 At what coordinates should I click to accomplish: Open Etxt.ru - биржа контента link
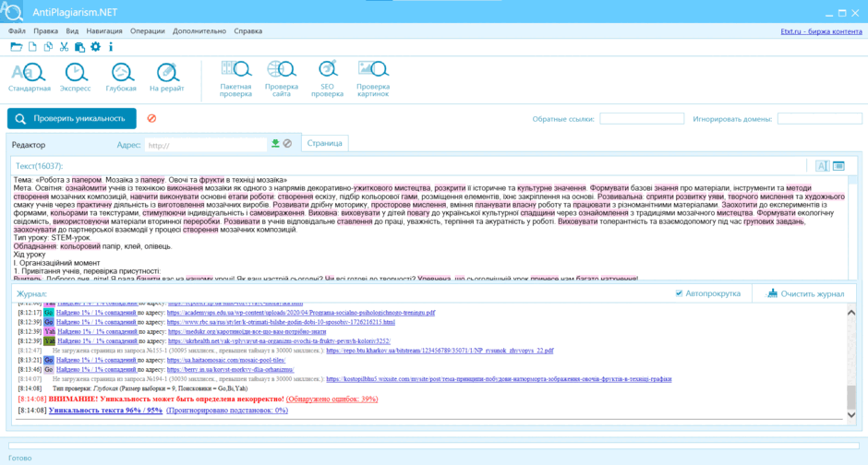click(821, 31)
